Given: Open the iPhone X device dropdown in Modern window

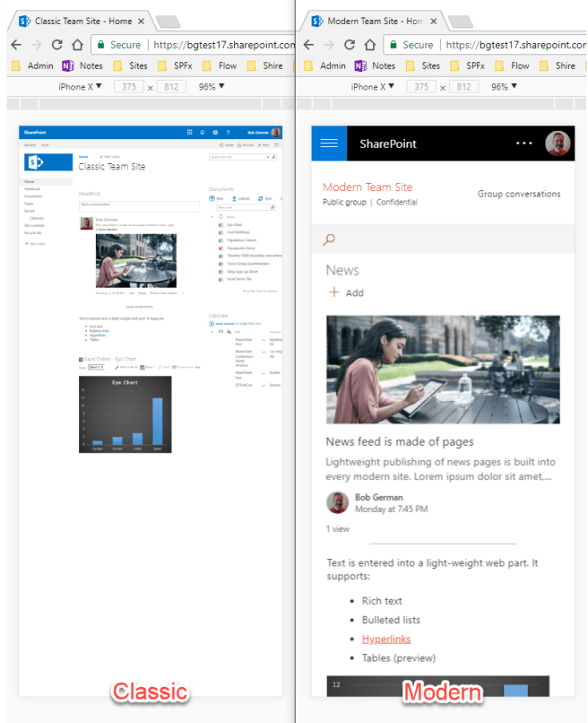Looking at the screenshot, I should coord(373,87).
